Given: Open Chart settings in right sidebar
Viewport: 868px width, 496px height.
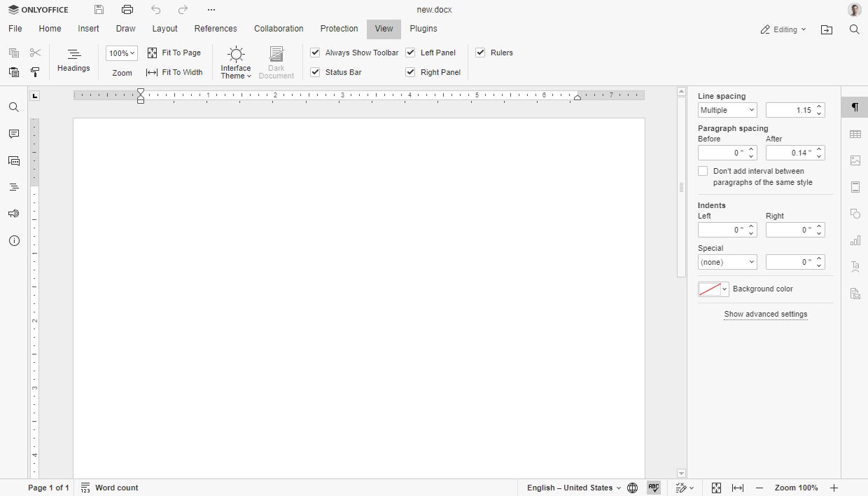Looking at the screenshot, I should point(855,240).
